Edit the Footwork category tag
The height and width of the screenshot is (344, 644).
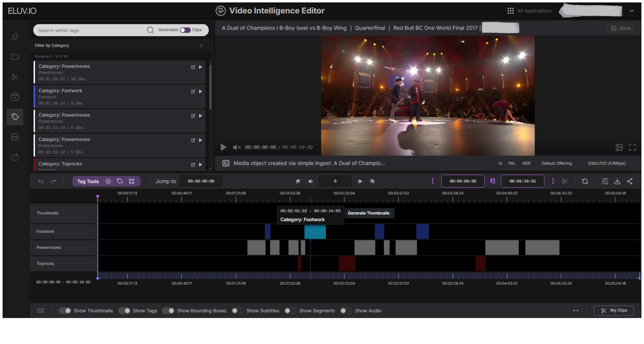[193, 91]
